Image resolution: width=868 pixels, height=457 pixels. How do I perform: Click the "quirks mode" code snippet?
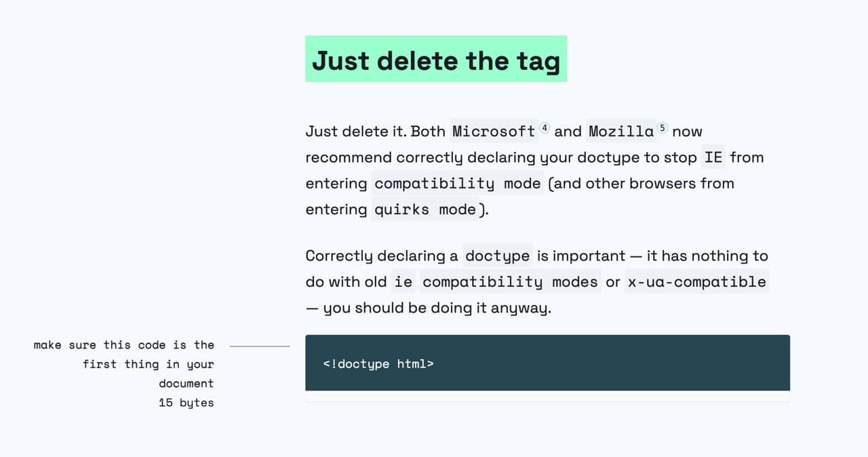coord(425,210)
